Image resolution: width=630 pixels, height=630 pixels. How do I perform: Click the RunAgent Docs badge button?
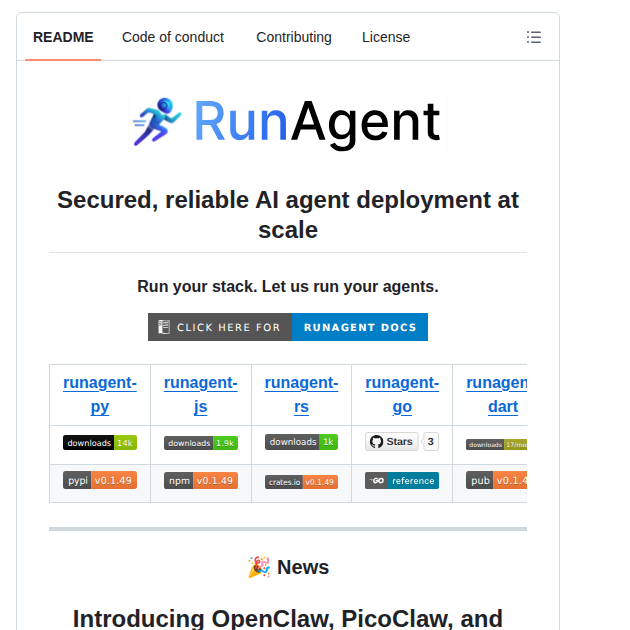[288, 327]
